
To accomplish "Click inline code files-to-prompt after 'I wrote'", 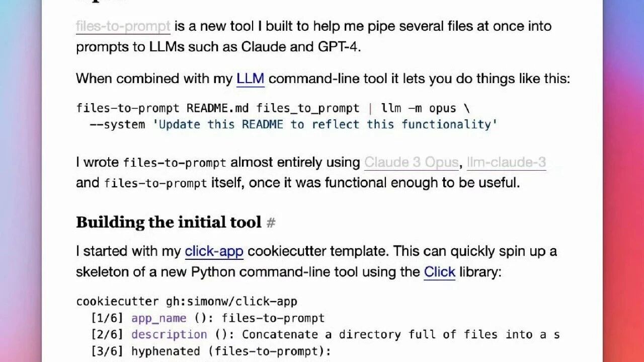I will (175, 163).
